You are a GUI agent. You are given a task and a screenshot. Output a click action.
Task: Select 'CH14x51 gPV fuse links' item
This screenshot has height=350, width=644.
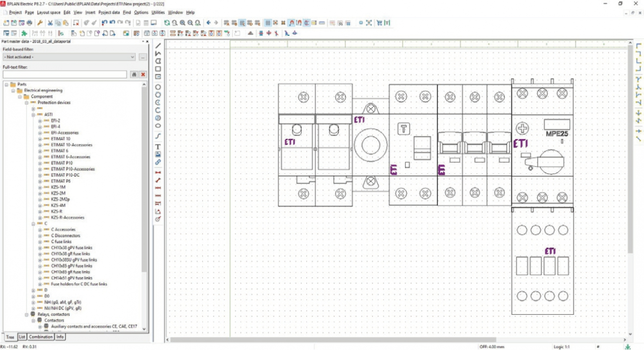[x=71, y=278]
